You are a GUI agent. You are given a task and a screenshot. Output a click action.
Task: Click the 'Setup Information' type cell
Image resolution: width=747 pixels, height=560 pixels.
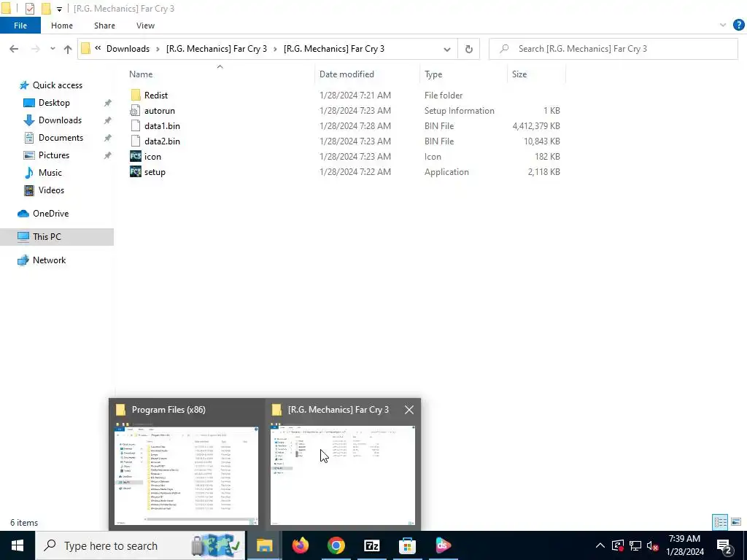tap(460, 111)
